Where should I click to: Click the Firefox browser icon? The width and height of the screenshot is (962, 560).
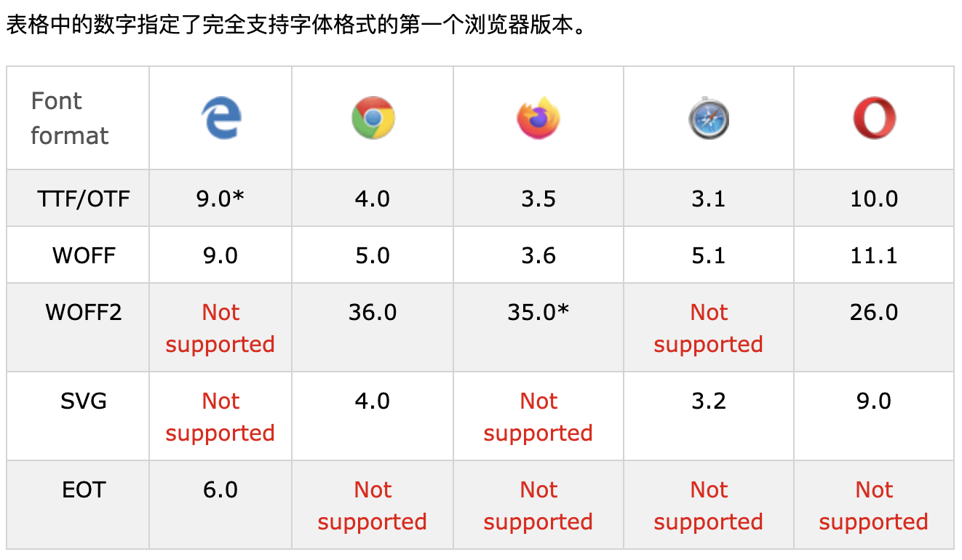tap(538, 119)
